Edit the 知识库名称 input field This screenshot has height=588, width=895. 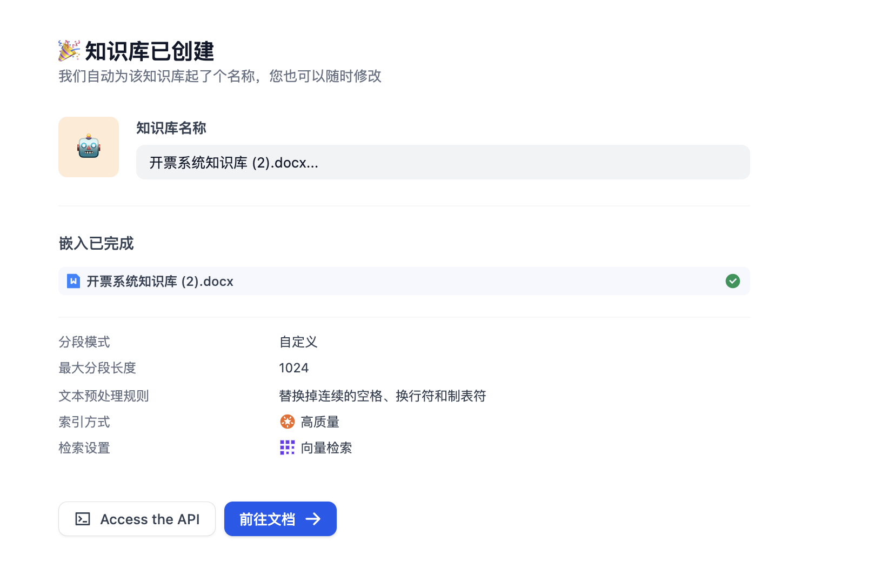coord(442,162)
